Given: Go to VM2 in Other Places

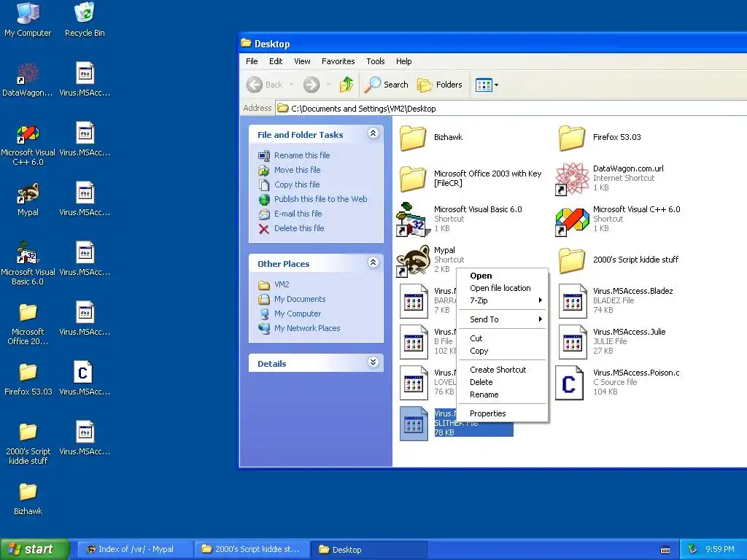Looking at the screenshot, I should [x=282, y=285].
